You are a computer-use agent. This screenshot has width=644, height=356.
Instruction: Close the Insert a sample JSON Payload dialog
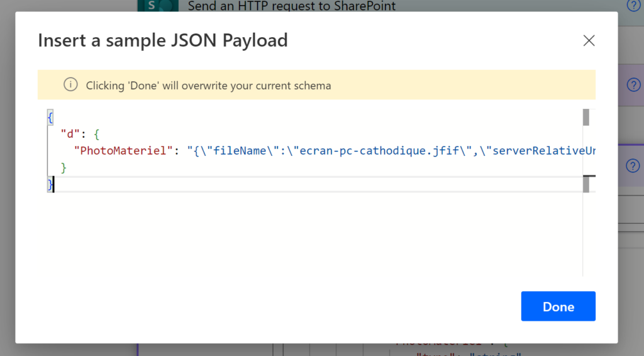click(589, 40)
